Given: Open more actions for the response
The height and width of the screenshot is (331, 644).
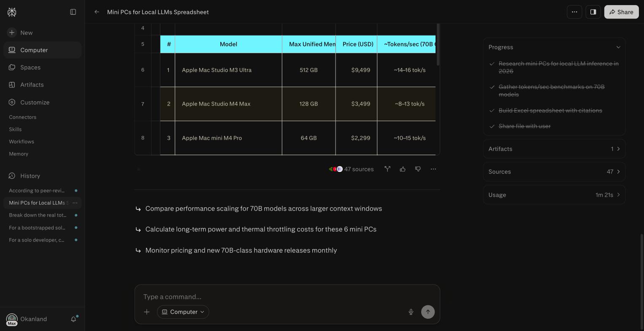Looking at the screenshot, I should point(433,169).
